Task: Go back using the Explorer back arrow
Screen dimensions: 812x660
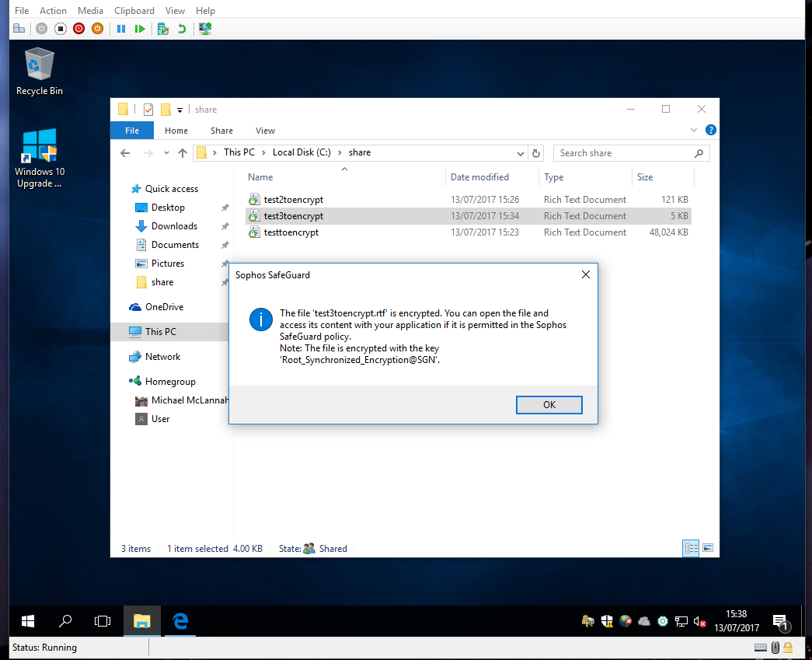Action: click(x=125, y=153)
